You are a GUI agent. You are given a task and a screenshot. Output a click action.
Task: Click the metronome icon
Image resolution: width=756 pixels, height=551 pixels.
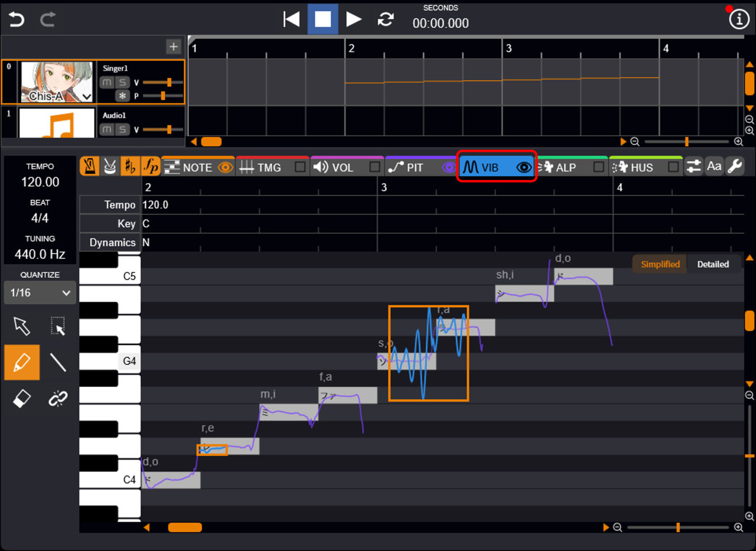point(89,167)
